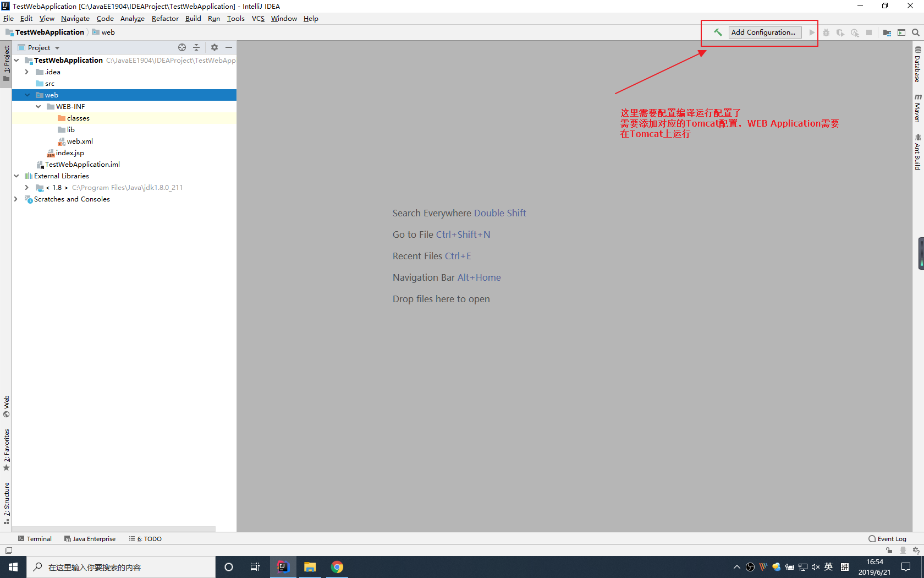This screenshot has height=578, width=924.
Task: Open the Navigate menu
Action: [75, 19]
